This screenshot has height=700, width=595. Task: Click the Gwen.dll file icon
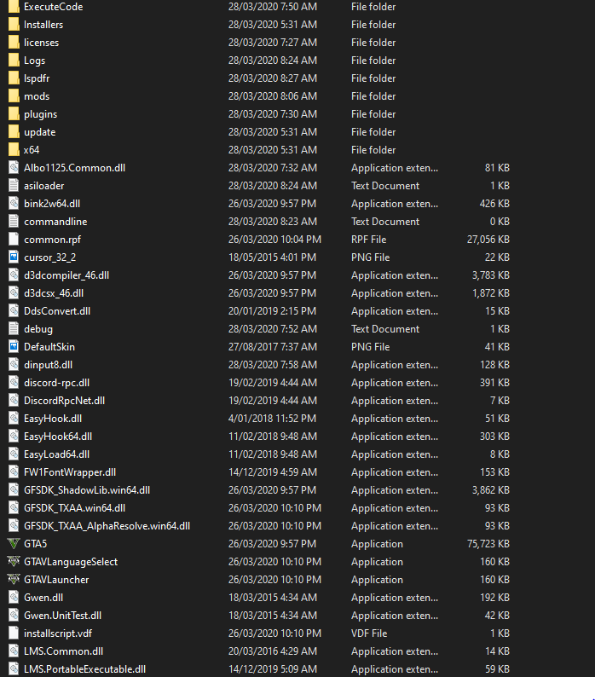14,598
